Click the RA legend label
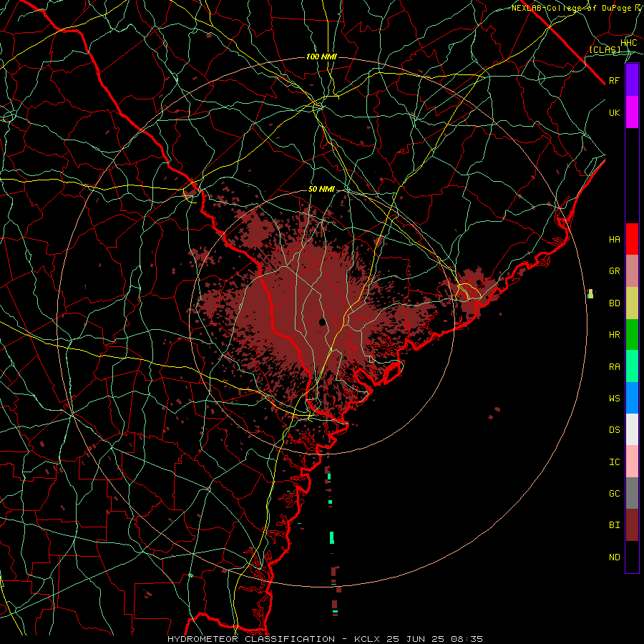644x644 pixels. [614, 367]
